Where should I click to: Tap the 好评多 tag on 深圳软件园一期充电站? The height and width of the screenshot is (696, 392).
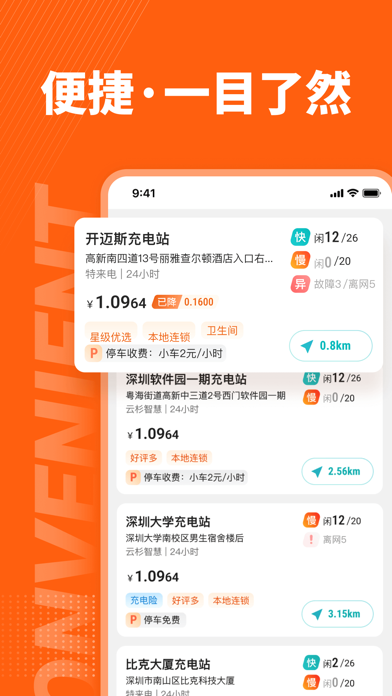click(x=144, y=458)
